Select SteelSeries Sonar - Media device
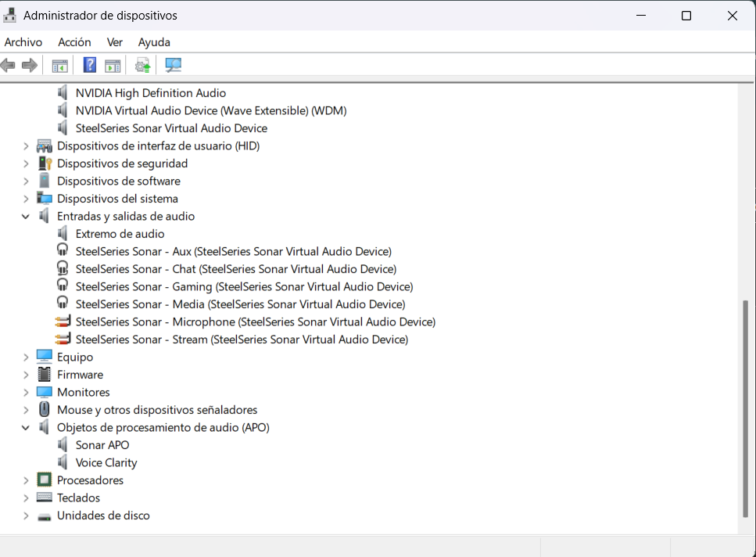 [x=240, y=304]
